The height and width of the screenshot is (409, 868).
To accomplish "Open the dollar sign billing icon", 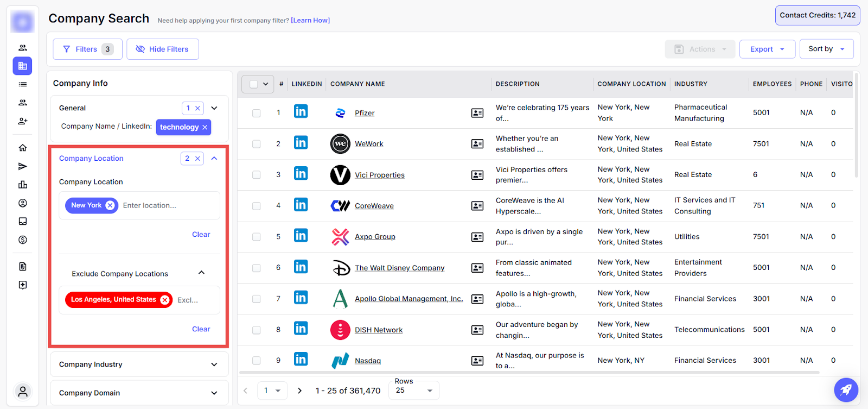I will (23, 240).
